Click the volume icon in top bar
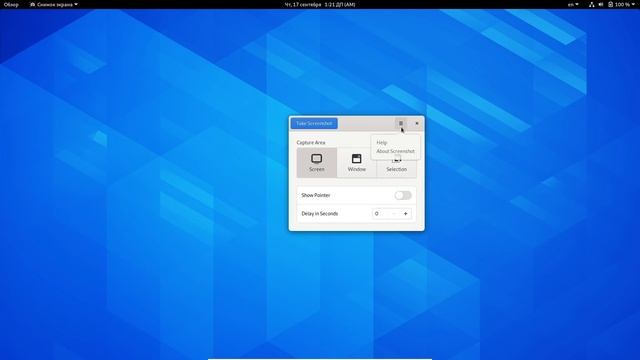 601,4
